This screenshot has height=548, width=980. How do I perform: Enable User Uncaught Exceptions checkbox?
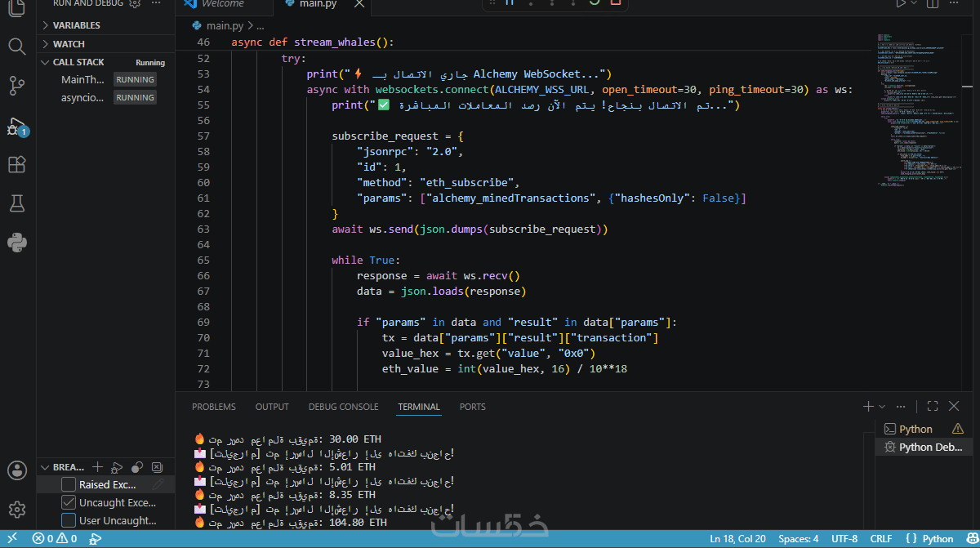point(69,520)
